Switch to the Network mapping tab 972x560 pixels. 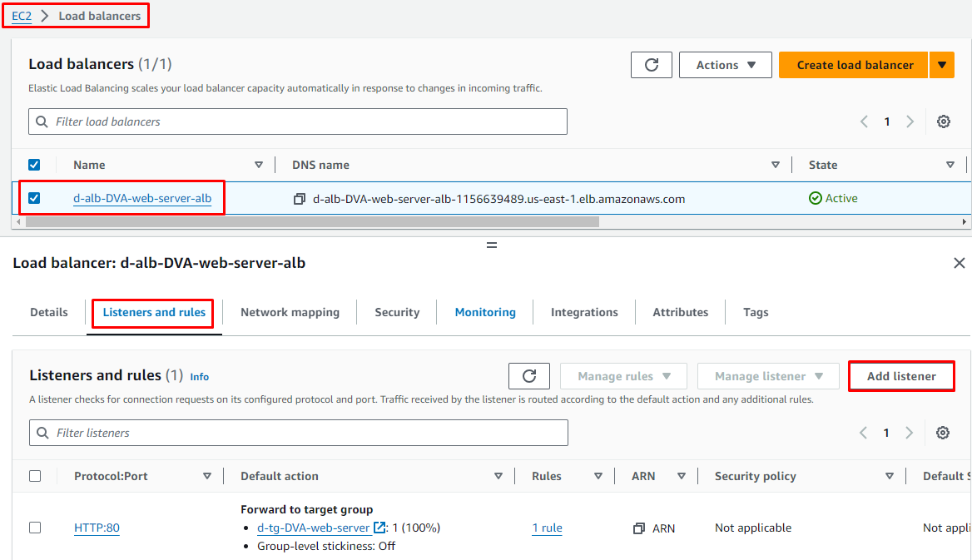[290, 312]
